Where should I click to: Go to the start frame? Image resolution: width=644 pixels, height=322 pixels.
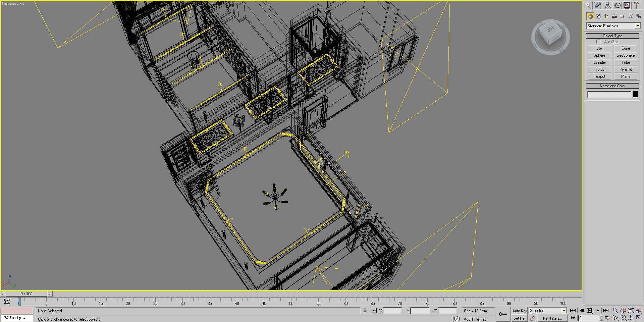tap(573, 311)
